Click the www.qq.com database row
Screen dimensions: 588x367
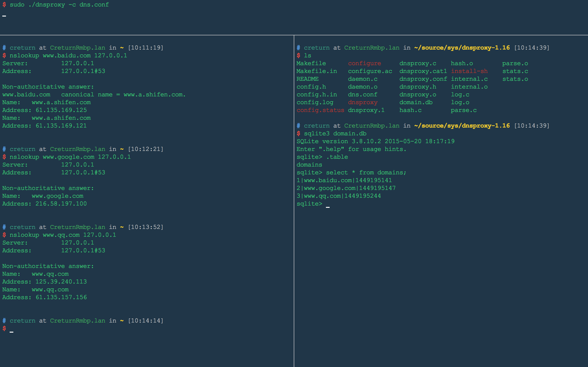[x=339, y=196]
